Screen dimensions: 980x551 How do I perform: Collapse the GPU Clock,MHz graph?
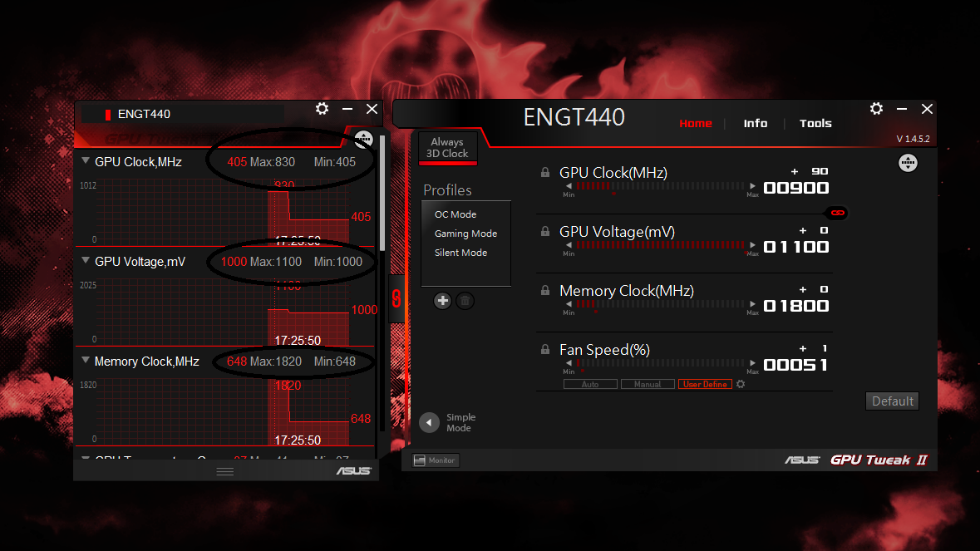pos(86,160)
